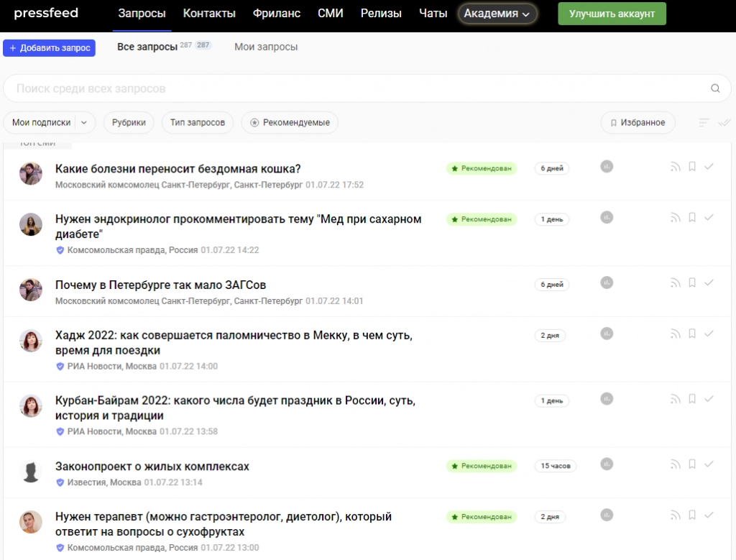
Task: Click feed icon on Хадж 2022 request
Action: [x=675, y=334]
